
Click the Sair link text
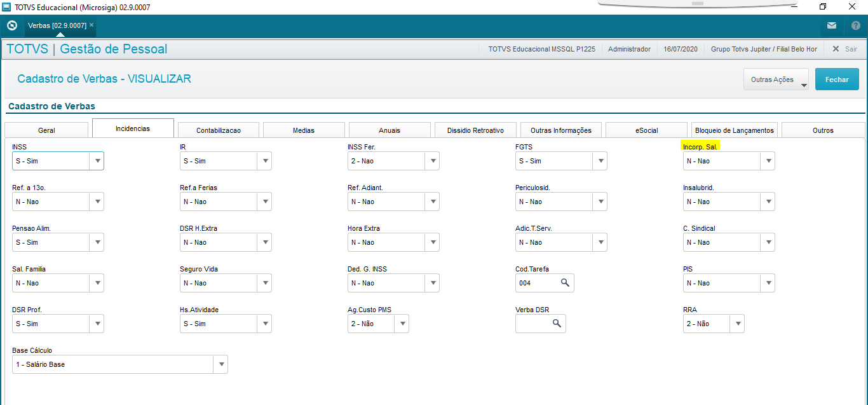click(851, 49)
